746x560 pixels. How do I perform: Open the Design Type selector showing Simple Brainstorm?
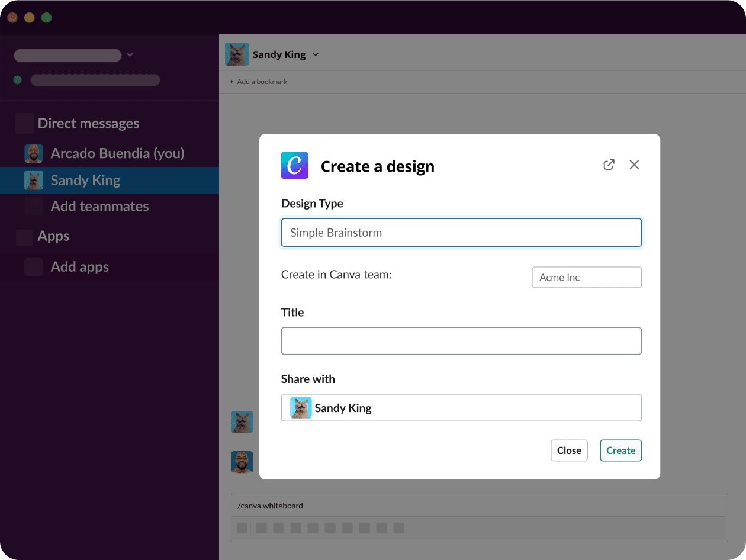coord(461,232)
